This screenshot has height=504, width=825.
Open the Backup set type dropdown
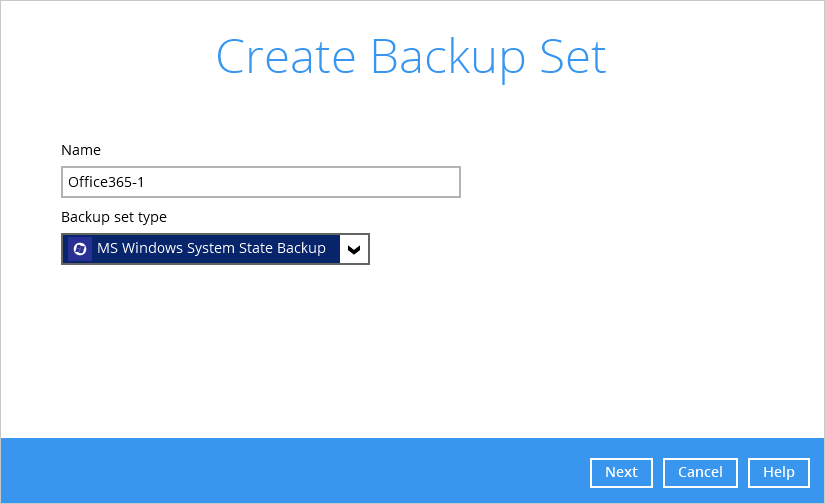coord(215,249)
